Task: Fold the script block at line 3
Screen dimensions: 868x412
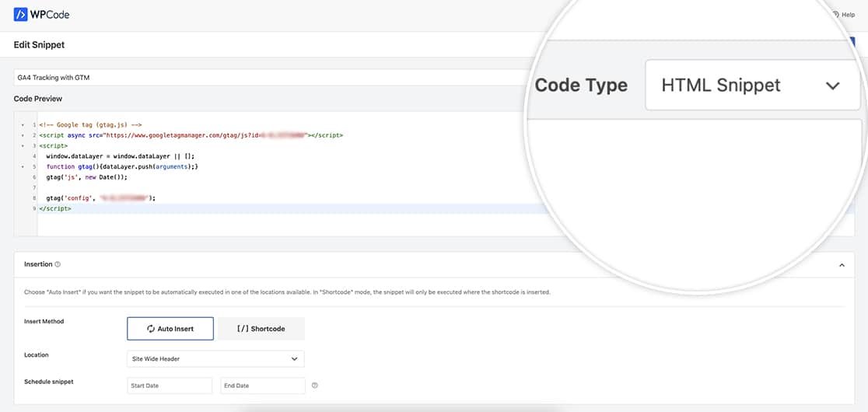Action: pyautogui.click(x=22, y=146)
